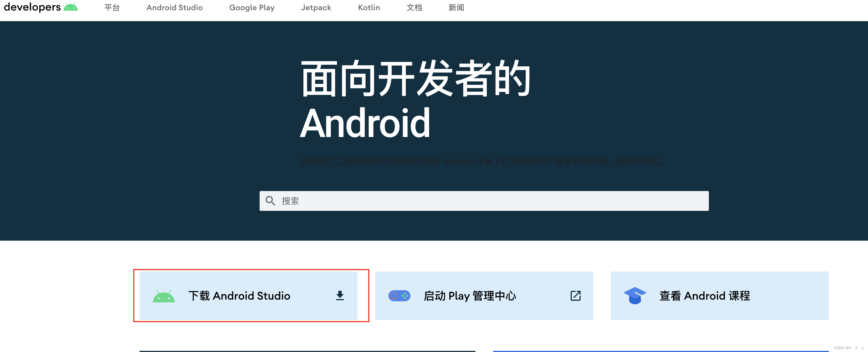Open the Android Studio nav item
This screenshot has width=868, height=352.
click(175, 7)
